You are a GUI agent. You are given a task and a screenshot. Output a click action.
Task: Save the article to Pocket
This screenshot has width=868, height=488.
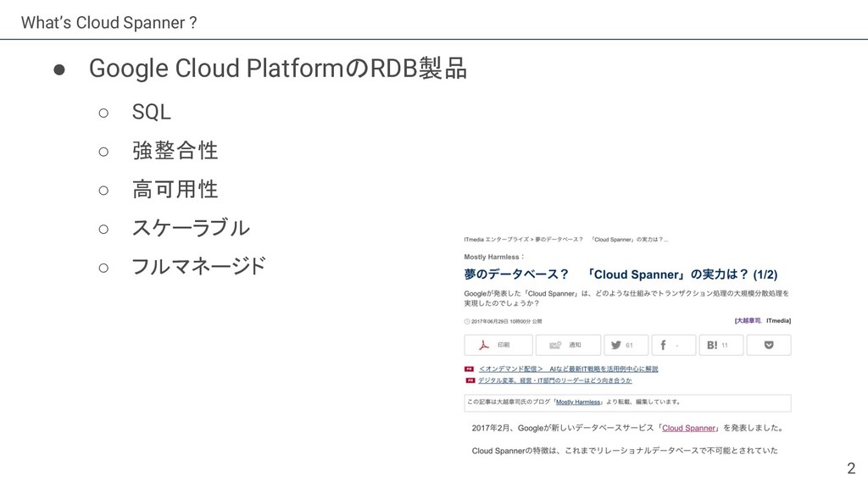[769, 345]
